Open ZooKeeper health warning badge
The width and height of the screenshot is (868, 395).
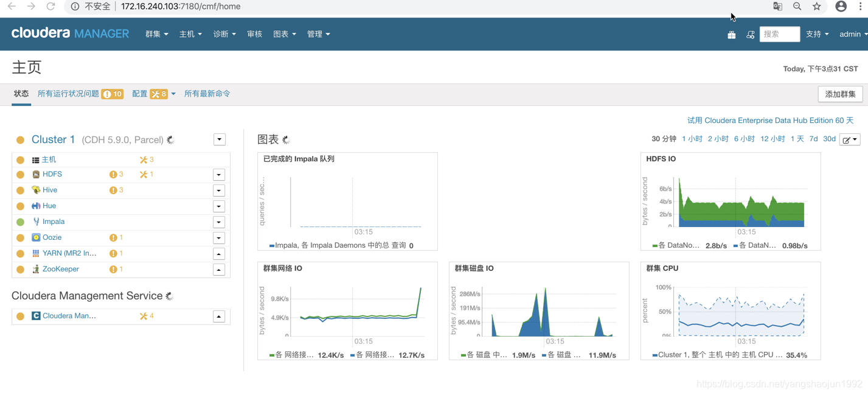click(116, 269)
